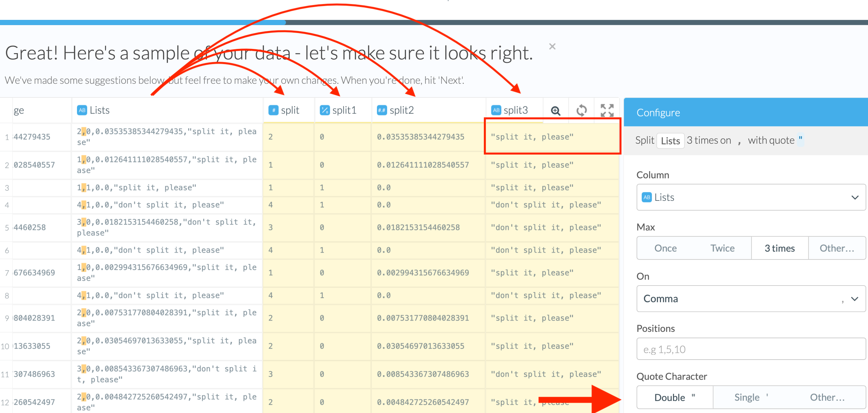
Task: Expand the Comma delimiter dropdown
Action: (751, 299)
